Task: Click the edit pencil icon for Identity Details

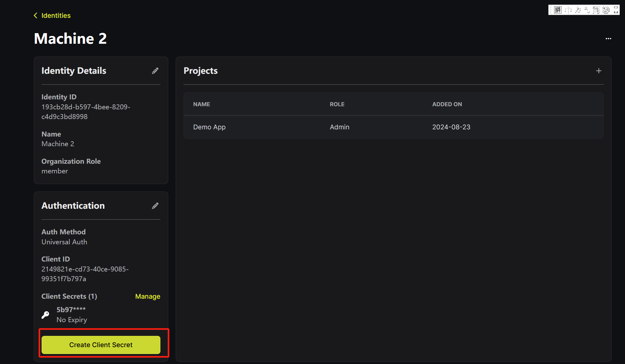Action: [x=156, y=71]
